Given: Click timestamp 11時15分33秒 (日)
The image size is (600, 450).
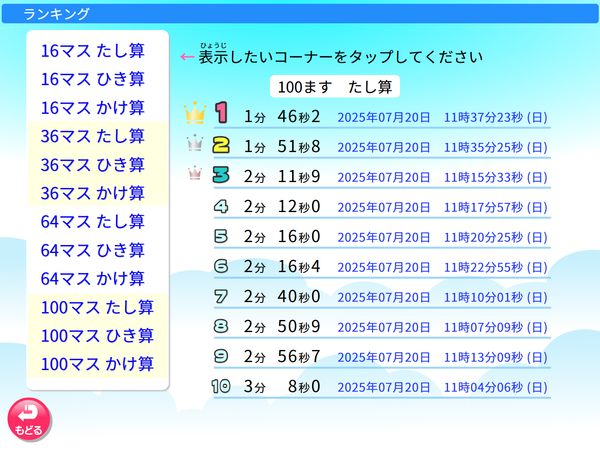Looking at the screenshot, I should click(x=496, y=177).
